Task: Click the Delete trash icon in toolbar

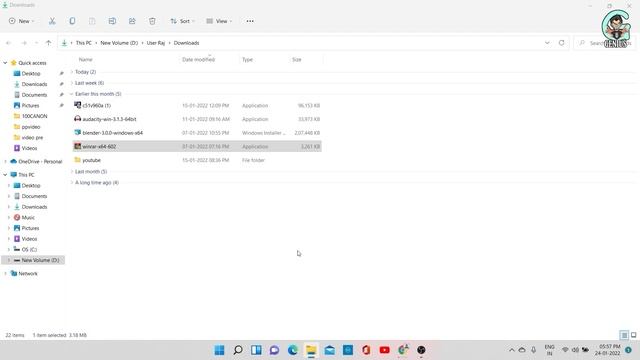Action: (x=152, y=21)
